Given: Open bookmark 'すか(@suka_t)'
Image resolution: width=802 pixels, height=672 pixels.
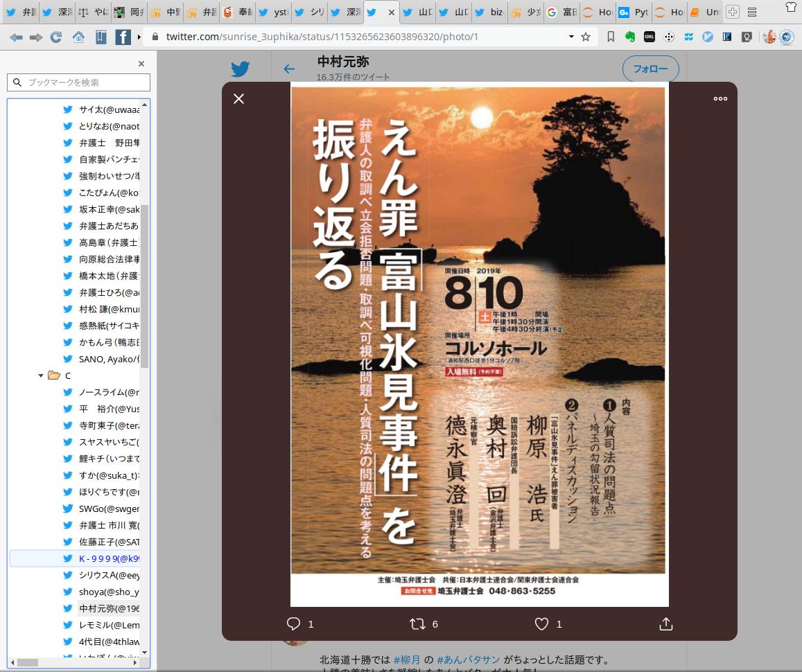Looking at the screenshot, I should point(101,475).
